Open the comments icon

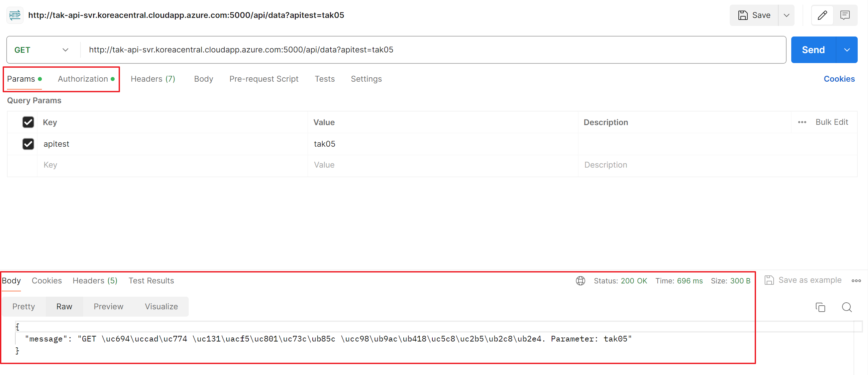(845, 15)
